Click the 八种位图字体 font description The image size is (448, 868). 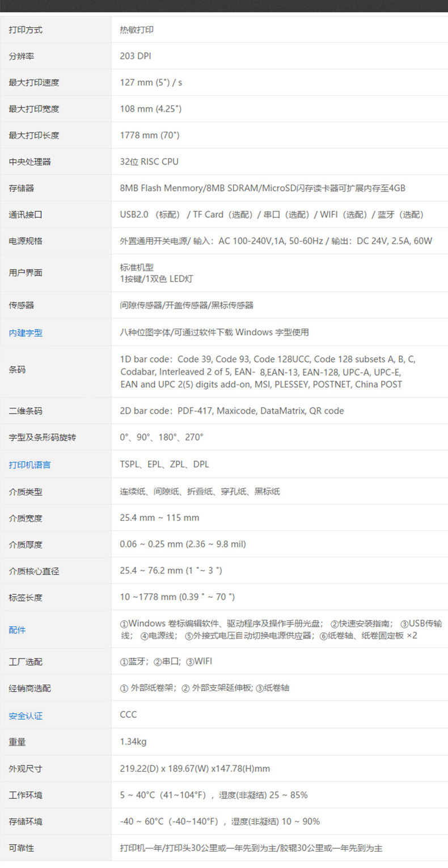(214, 333)
